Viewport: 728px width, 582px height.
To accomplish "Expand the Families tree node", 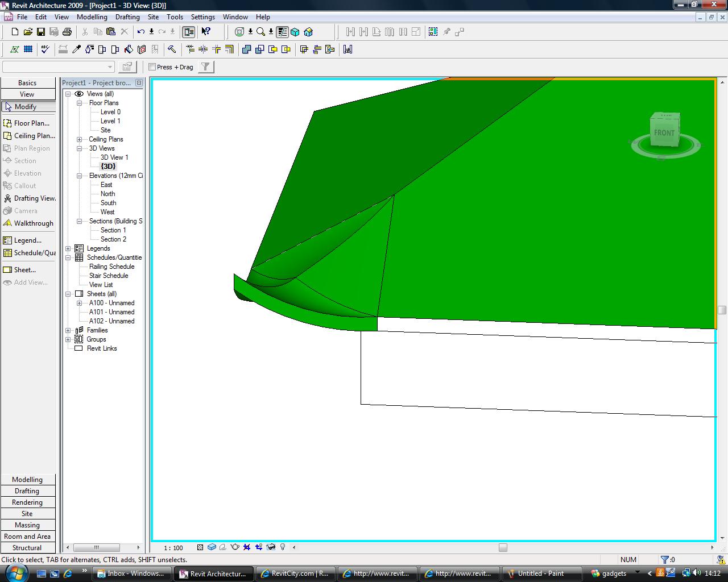I will coord(68,330).
